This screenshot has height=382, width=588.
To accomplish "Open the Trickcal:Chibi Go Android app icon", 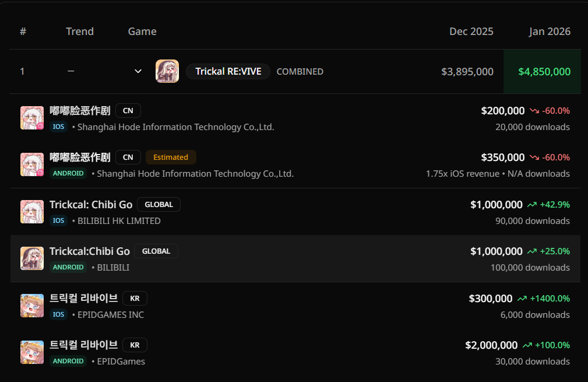I will (x=32, y=258).
